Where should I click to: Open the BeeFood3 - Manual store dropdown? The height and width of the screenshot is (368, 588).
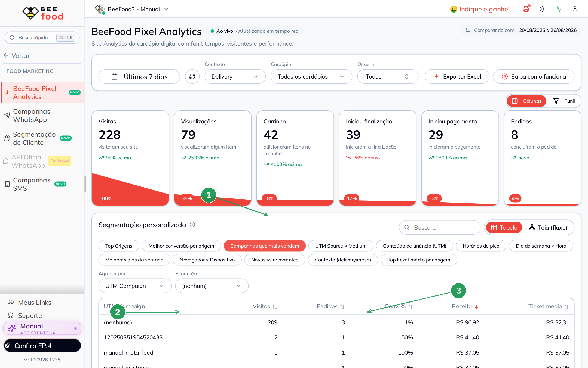(132, 9)
